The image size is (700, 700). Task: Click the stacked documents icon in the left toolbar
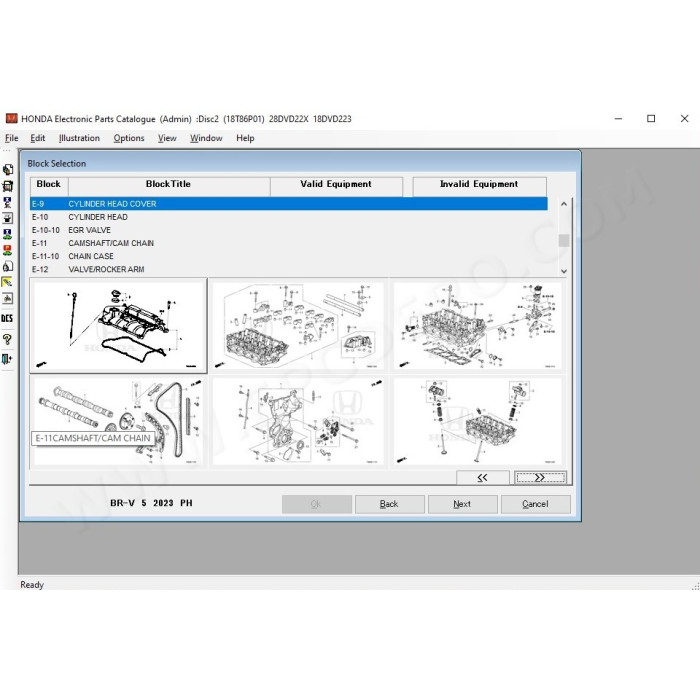point(8,170)
